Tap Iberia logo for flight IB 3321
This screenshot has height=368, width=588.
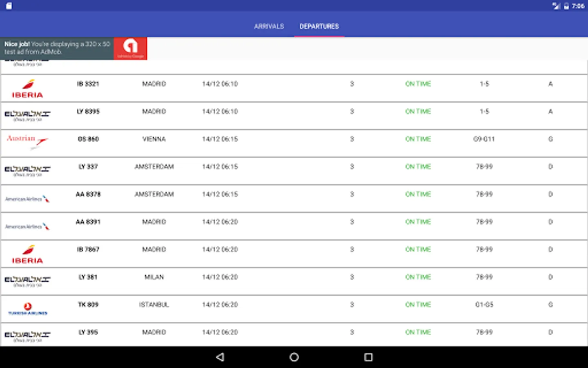(x=27, y=89)
